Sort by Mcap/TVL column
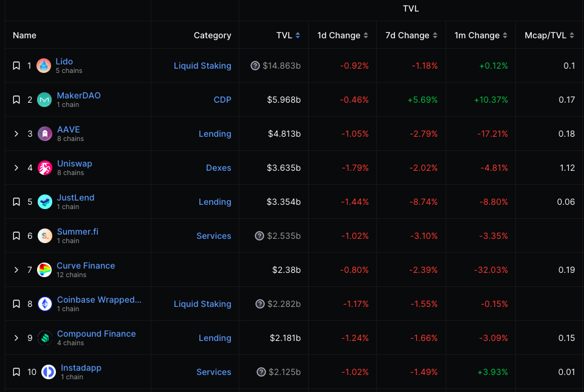This screenshot has height=392, width=584. click(x=549, y=35)
